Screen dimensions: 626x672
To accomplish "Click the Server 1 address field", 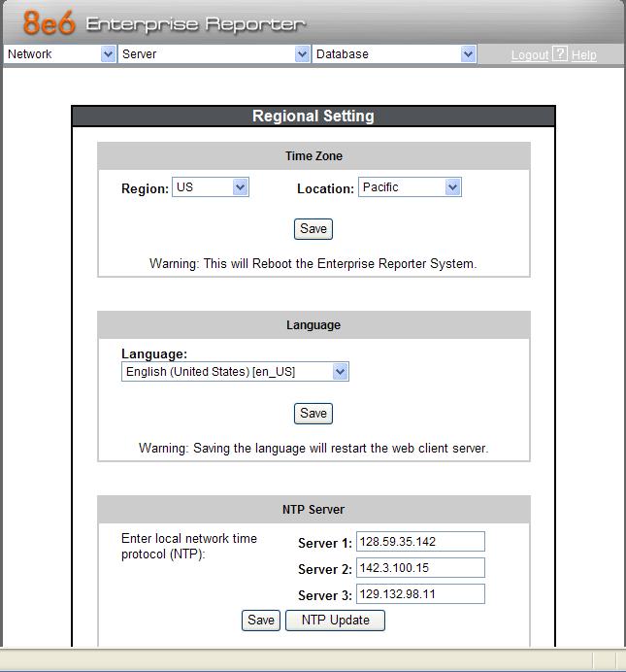I will point(419,542).
